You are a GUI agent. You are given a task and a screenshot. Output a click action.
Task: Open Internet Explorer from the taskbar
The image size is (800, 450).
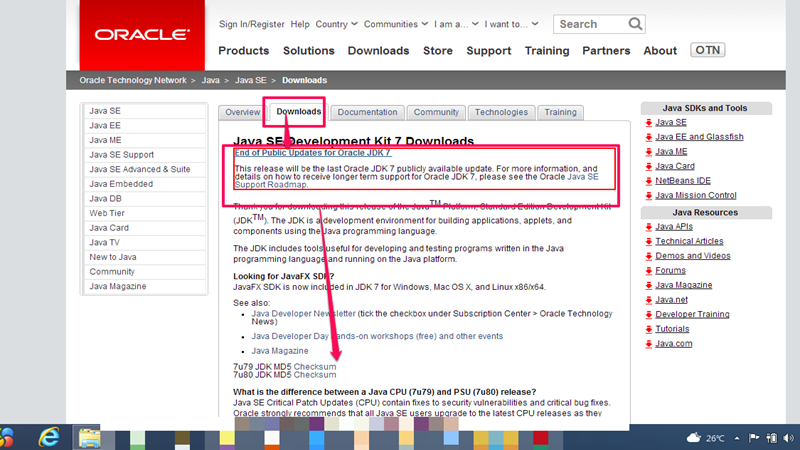(49, 437)
